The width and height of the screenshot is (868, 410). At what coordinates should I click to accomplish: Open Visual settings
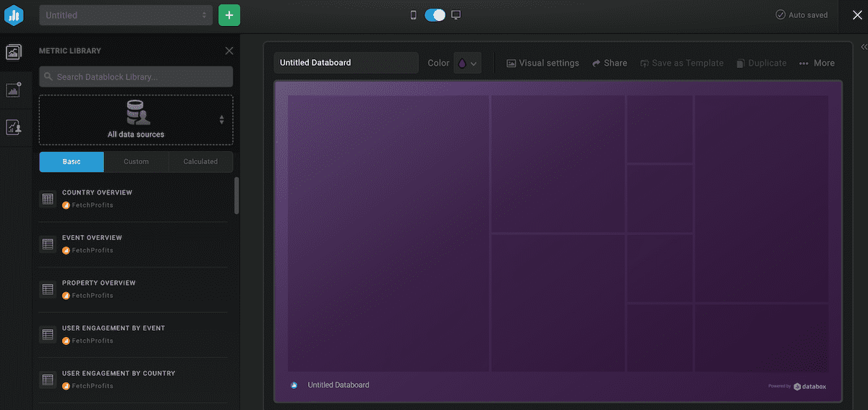(x=542, y=64)
